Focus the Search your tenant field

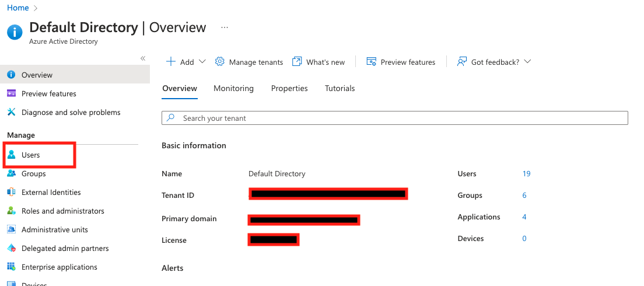(395, 118)
